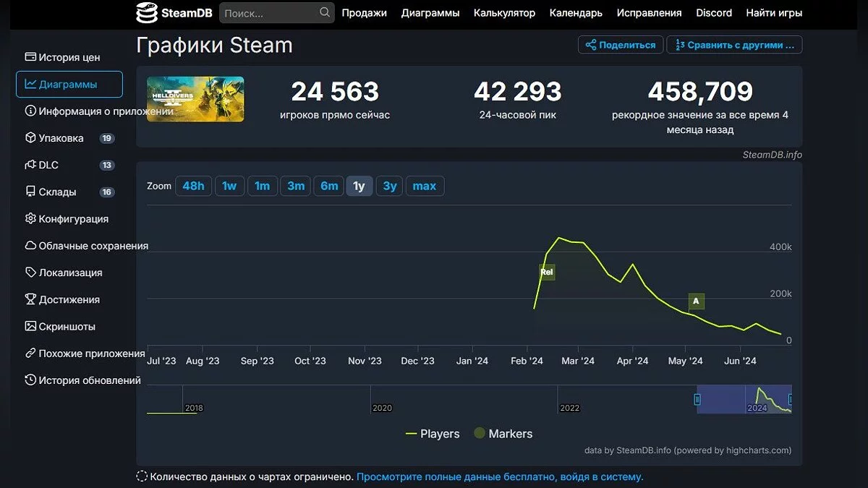Viewport: 868px width, 488px height.
Task: Click the image icon beside Скриншоты
Action: point(30,326)
